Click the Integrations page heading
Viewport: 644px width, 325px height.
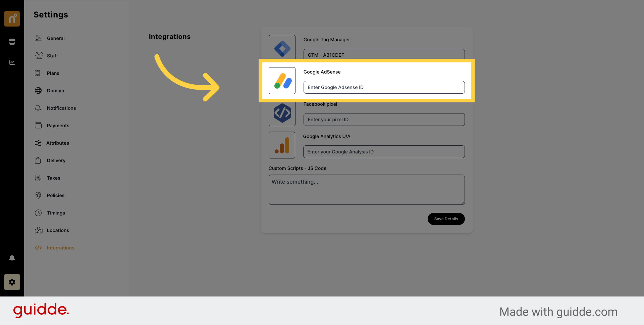pos(170,37)
